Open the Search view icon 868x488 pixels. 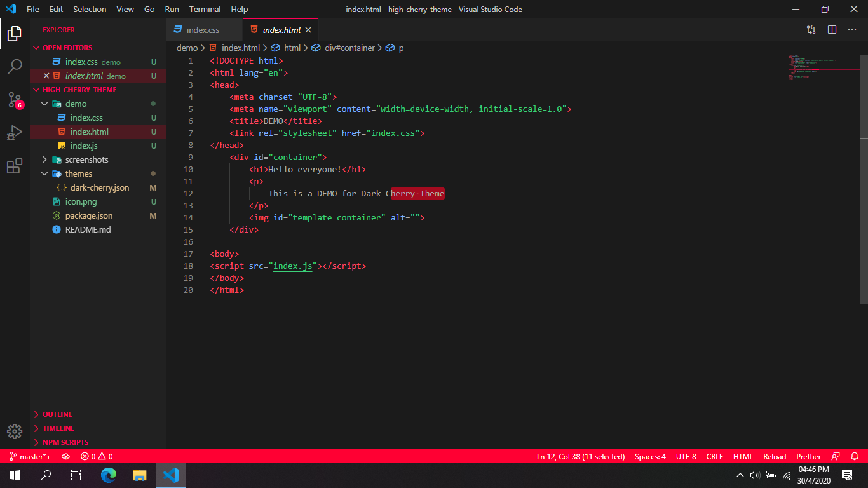(15, 66)
